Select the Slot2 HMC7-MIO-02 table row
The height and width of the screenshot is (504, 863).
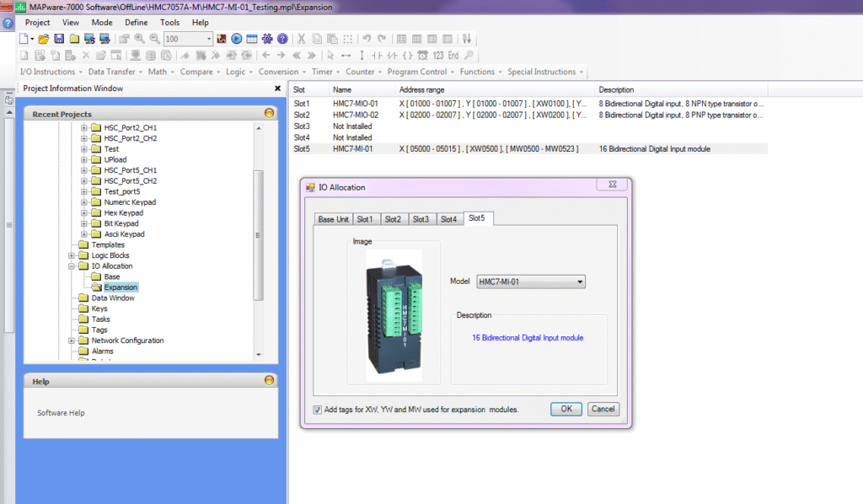coord(528,115)
